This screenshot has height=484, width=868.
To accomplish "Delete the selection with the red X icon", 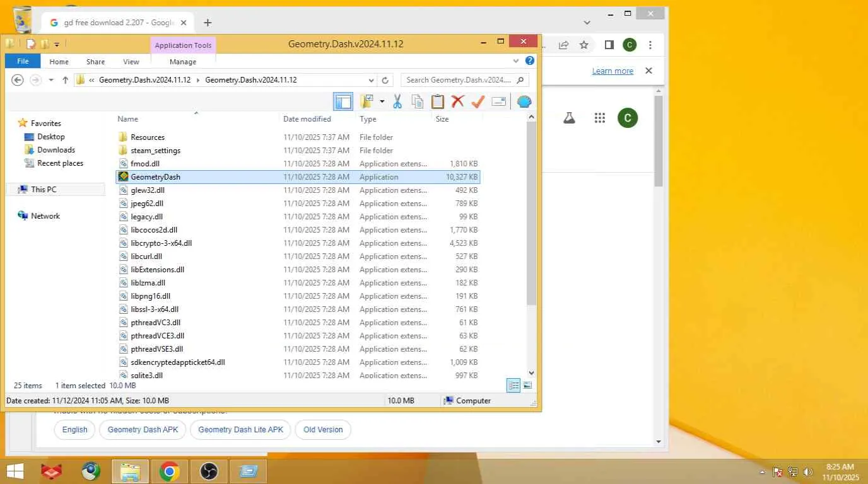I will 458,101.
